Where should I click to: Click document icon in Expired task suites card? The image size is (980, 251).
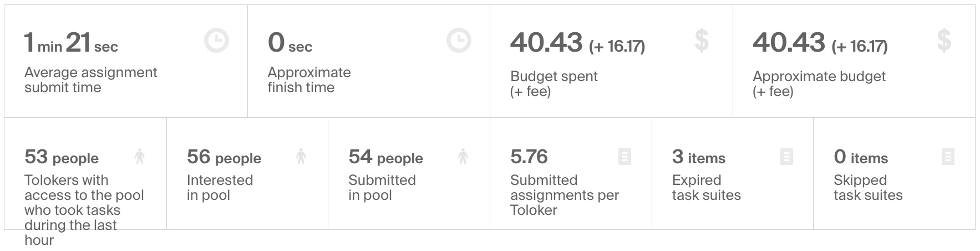click(x=786, y=157)
